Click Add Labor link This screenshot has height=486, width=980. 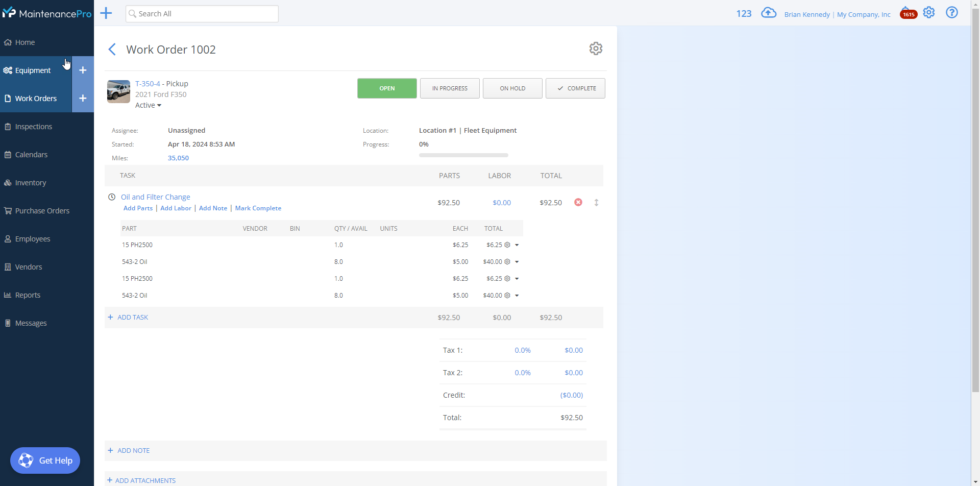click(x=176, y=208)
